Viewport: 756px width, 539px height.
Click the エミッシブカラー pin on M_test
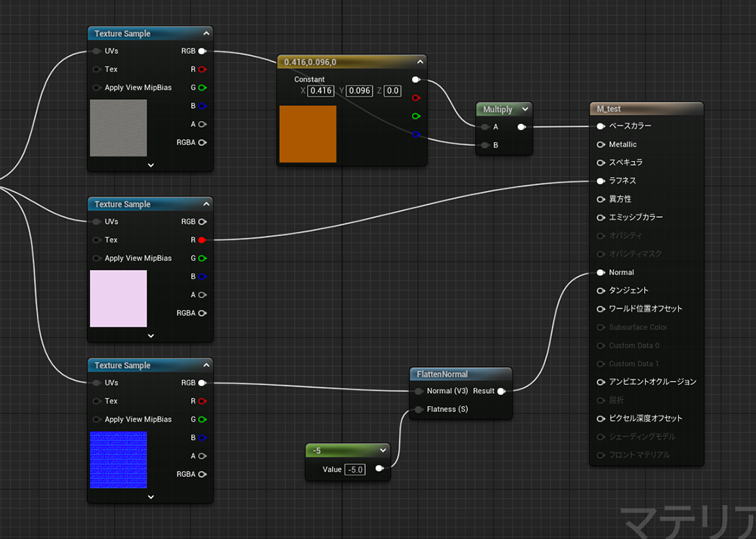click(x=600, y=218)
